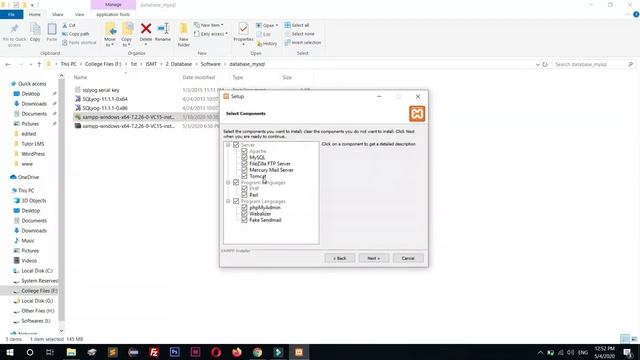Screen dimensions: 640x360
Task: Switch to XAMPP installer taskbar icon
Action: click(299, 352)
